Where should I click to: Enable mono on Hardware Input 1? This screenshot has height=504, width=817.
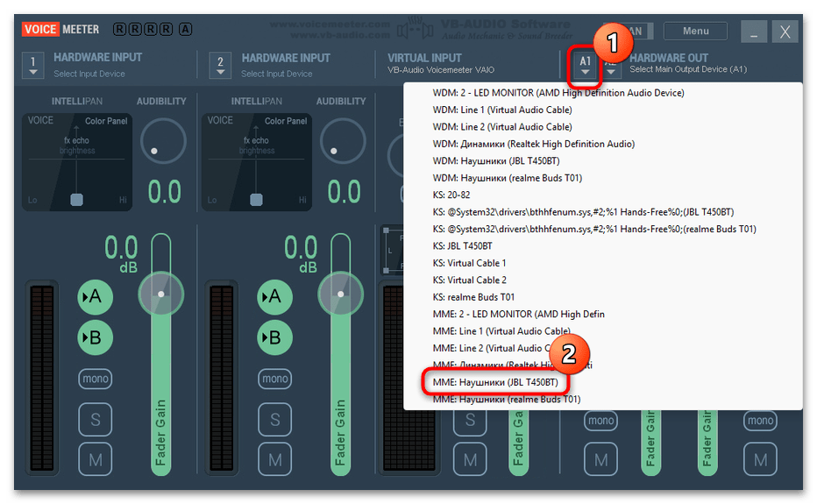(95, 379)
